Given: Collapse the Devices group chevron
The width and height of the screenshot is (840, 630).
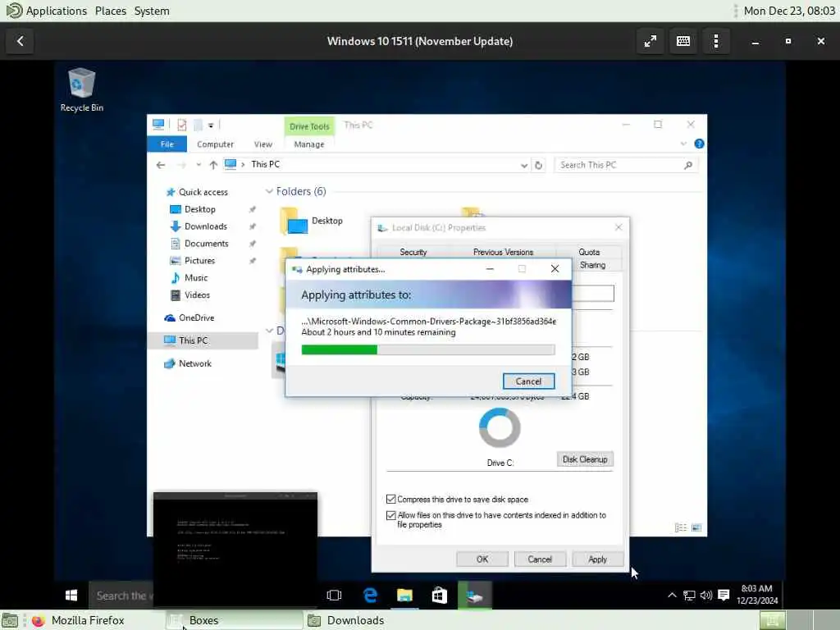Looking at the screenshot, I should 269,331.
